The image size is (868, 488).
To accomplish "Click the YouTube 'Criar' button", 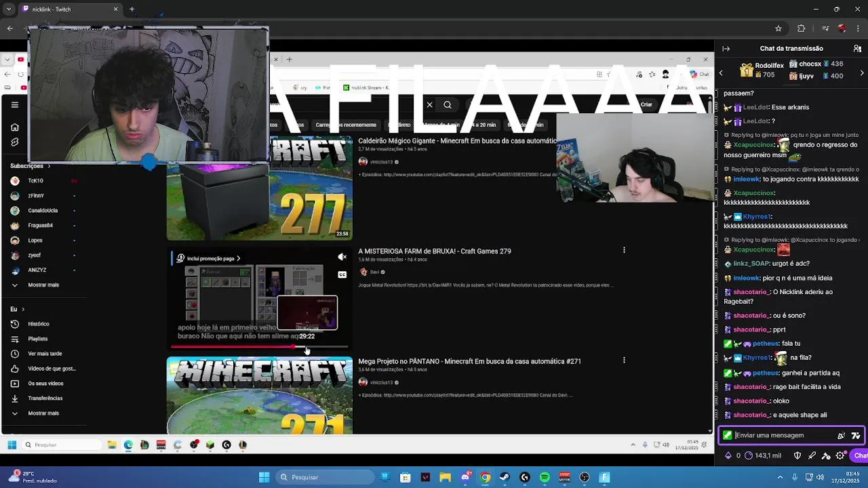I will pos(646,104).
